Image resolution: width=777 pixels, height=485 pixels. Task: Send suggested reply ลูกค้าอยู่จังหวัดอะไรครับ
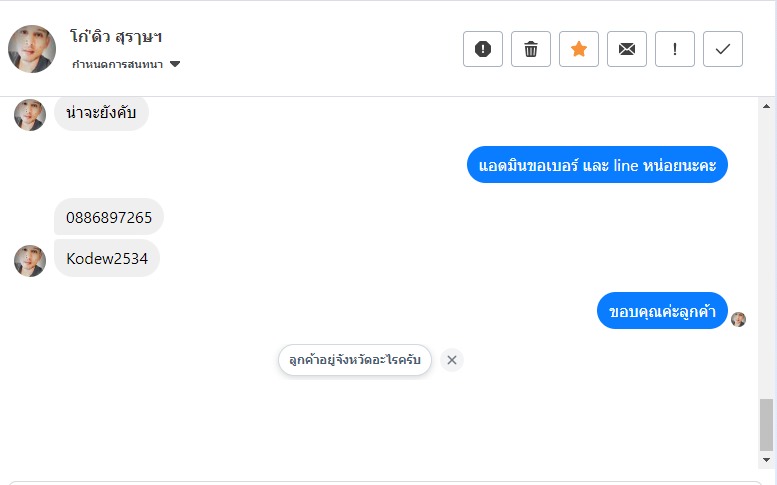[x=355, y=360]
